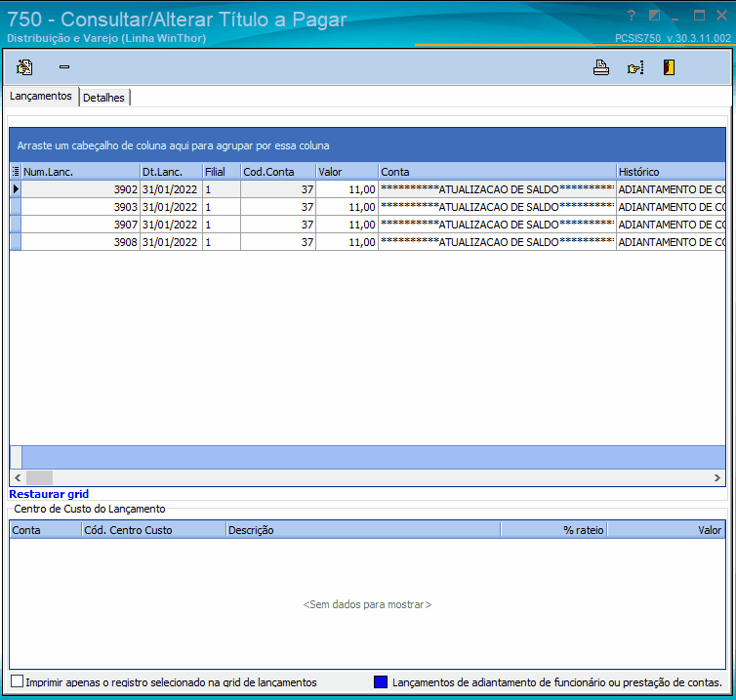Click the Descrição column header
The image size is (736, 700).
pos(363,530)
